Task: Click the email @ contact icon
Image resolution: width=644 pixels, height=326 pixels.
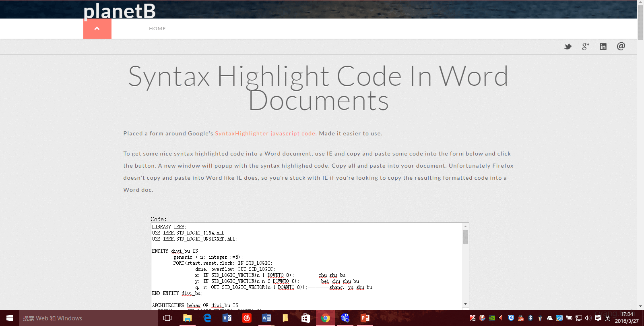Action: point(621,46)
